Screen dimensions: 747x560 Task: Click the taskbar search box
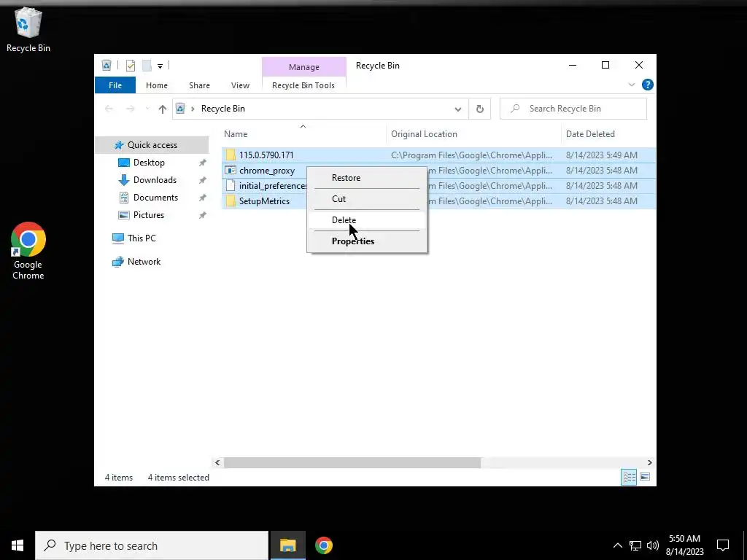pos(152,545)
